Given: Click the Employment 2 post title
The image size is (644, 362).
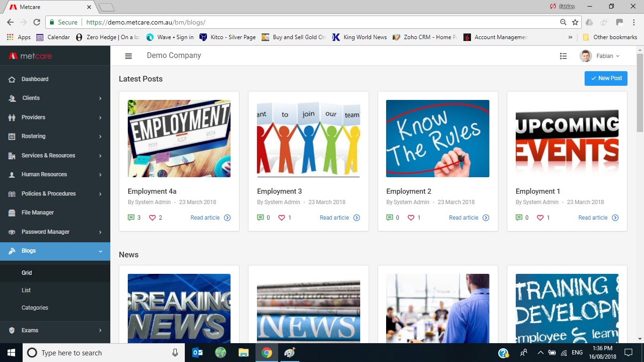Looking at the screenshot, I should pyautogui.click(x=409, y=191).
